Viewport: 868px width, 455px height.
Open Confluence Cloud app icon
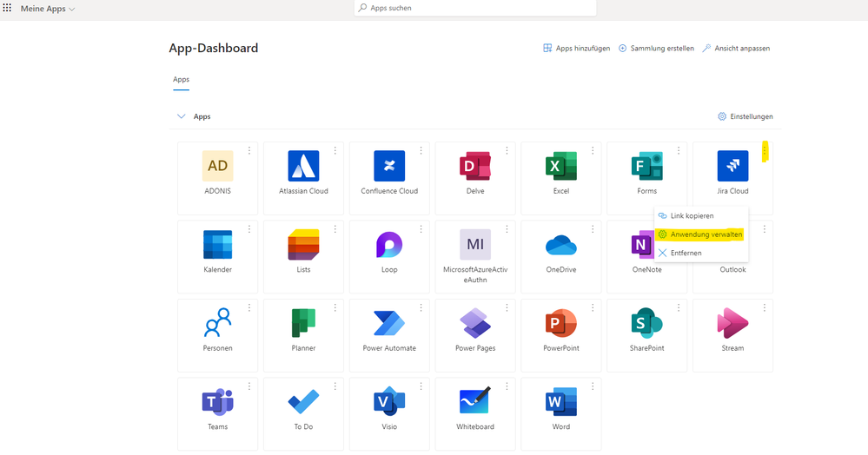pos(389,166)
